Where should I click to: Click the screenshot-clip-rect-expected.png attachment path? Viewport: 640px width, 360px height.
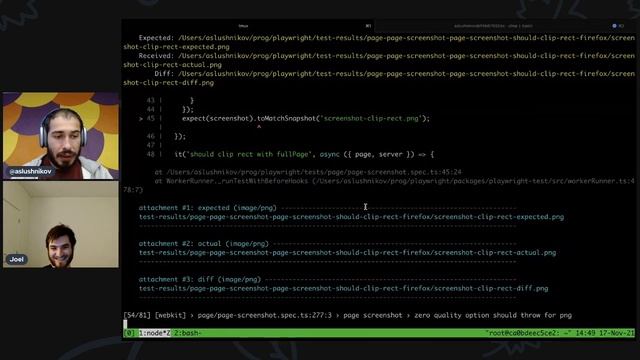[x=351, y=217]
